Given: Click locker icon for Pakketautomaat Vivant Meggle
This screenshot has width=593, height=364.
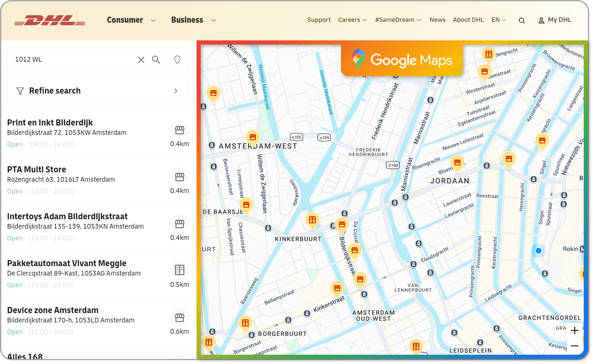Looking at the screenshot, I should tap(180, 270).
